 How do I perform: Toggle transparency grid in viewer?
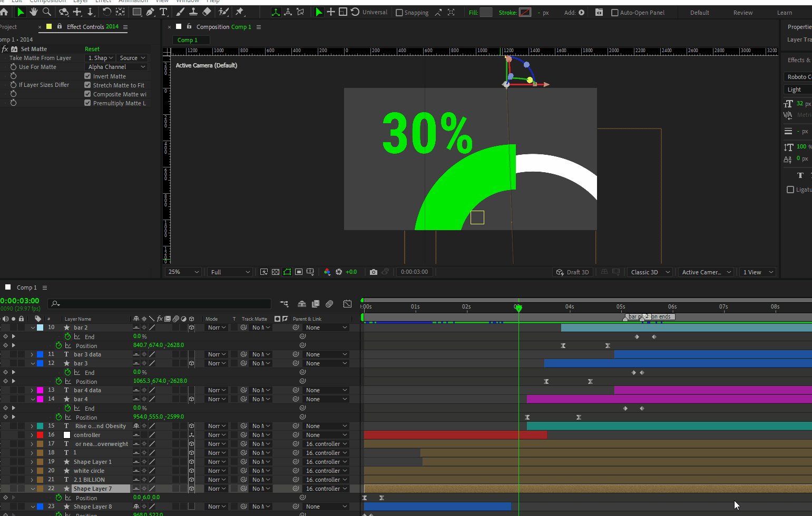point(276,272)
